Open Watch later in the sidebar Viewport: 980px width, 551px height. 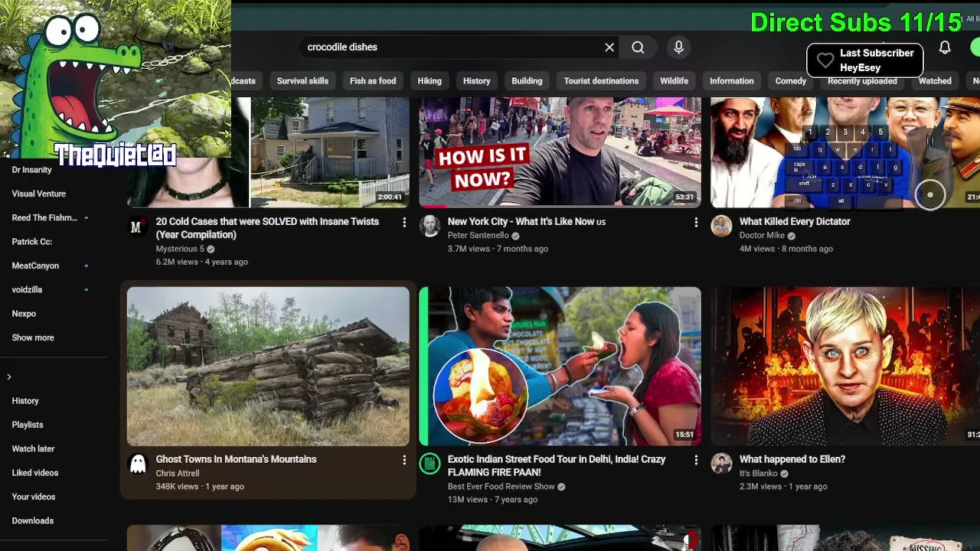[33, 449]
